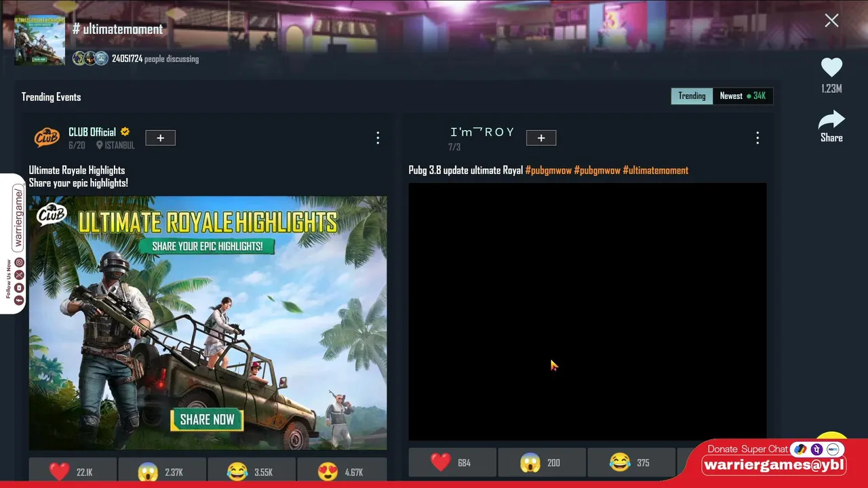This screenshot has height=488, width=868.
Task: Click the CLUB Official username
Action: tap(92, 132)
